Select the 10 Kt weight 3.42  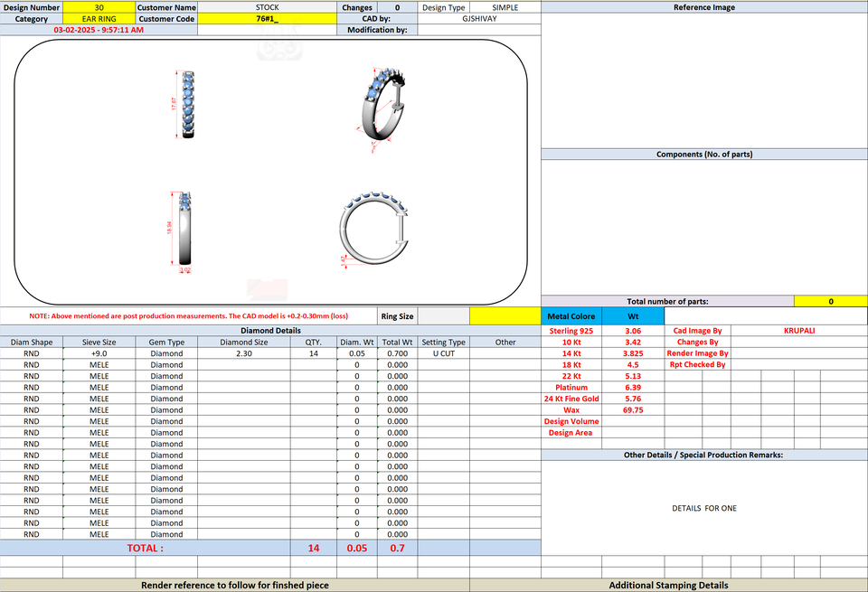[633, 342]
